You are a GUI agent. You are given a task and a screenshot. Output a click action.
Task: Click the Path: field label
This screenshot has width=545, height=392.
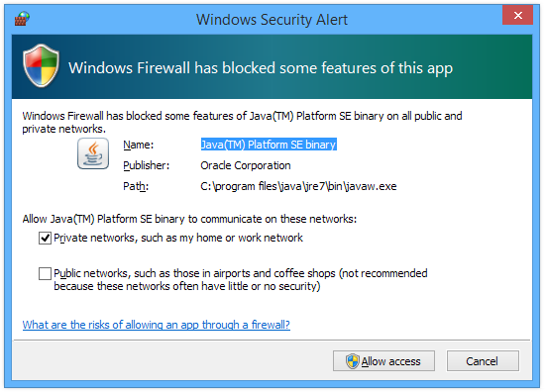(x=136, y=186)
